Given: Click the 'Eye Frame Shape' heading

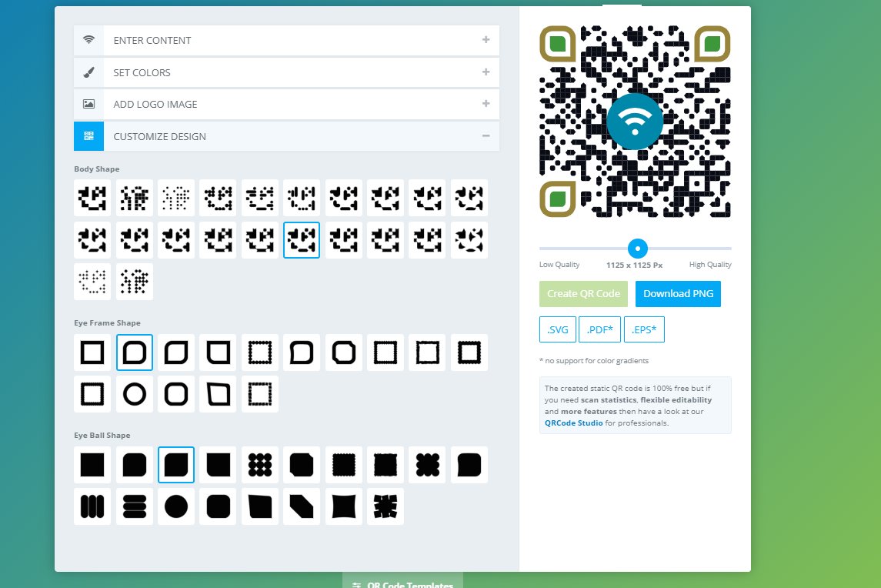Looking at the screenshot, I should click(107, 323).
